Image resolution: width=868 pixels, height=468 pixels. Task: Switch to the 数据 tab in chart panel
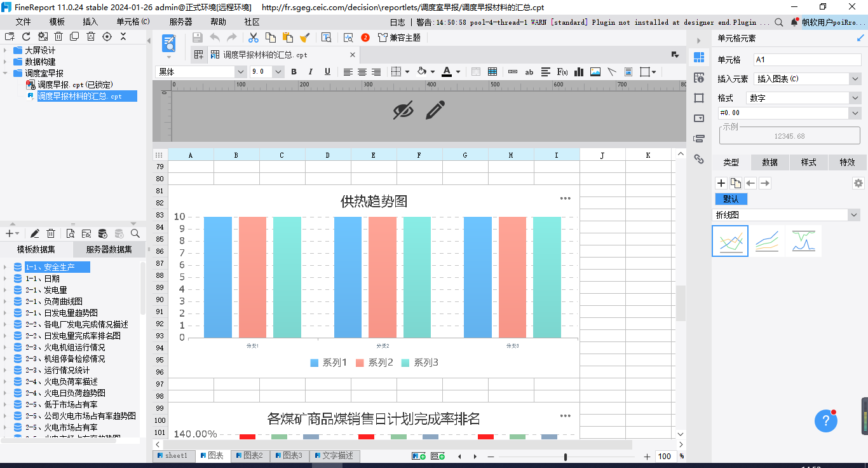[770, 162]
